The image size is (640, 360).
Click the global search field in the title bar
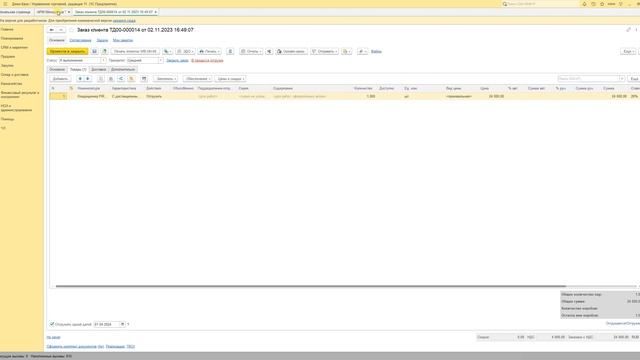click(x=540, y=4)
